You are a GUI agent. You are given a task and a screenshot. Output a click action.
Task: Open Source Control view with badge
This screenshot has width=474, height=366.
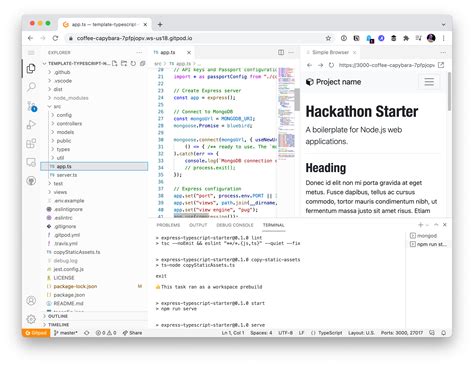pyautogui.click(x=32, y=106)
